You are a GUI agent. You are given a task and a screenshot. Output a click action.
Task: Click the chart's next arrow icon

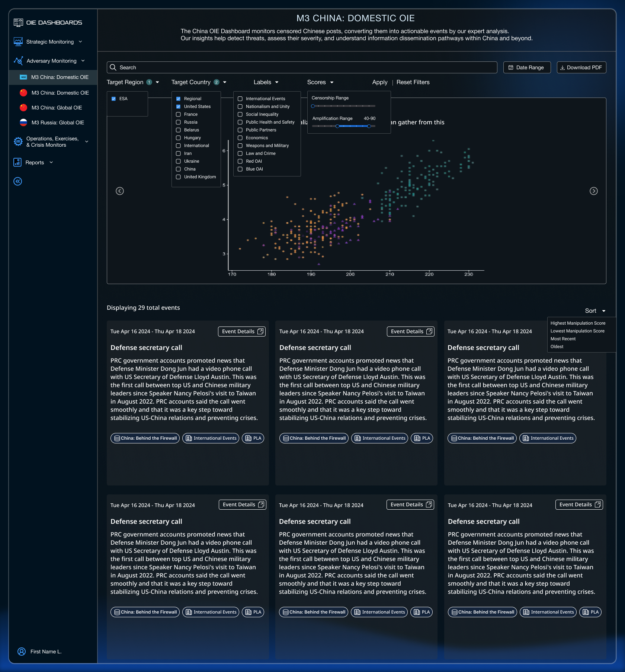tap(594, 191)
